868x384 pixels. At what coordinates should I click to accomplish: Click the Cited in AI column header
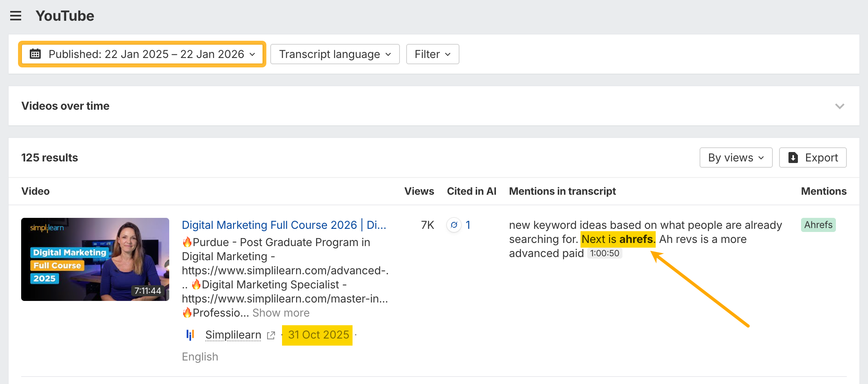point(472,191)
